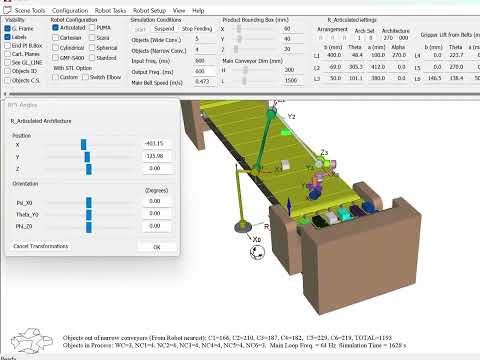Click the L2 a (mm) cell 412.0

(378, 67)
